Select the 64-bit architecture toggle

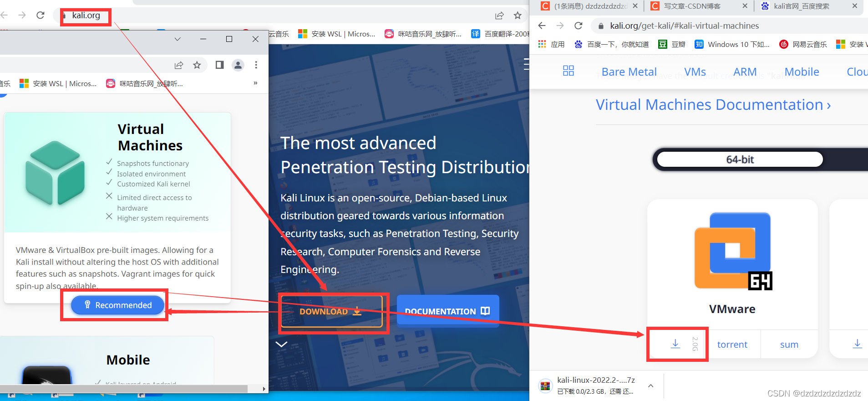click(740, 159)
